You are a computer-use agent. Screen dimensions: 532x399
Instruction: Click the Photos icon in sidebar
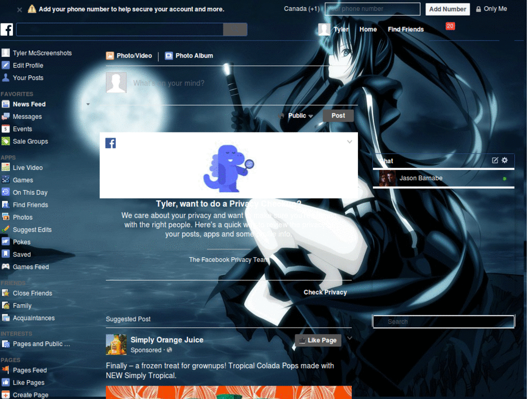(x=5, y=217)
